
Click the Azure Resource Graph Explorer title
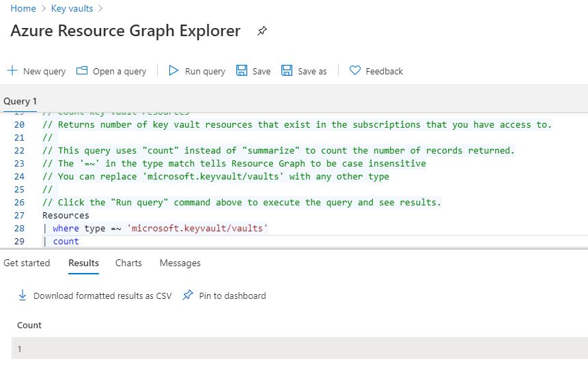pos(125,31)
